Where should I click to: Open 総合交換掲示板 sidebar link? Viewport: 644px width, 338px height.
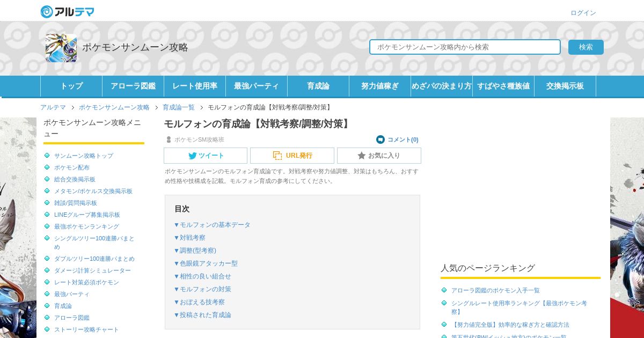[x=75, y=179]
